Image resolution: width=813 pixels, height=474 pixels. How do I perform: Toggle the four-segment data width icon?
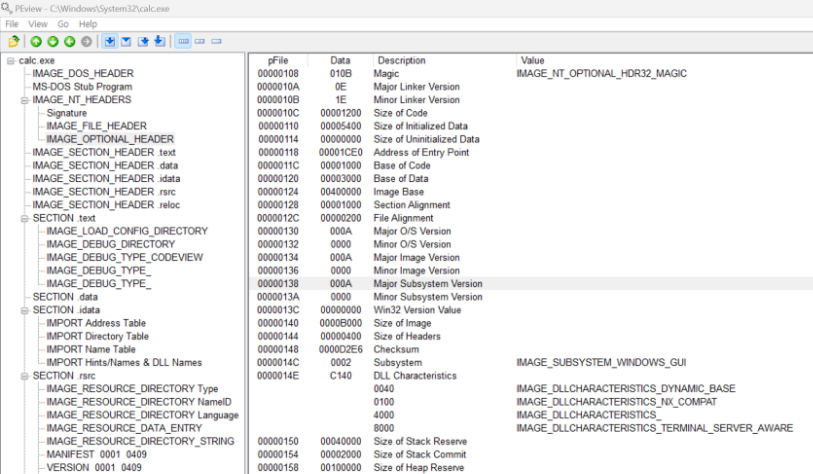pos(183,41)
